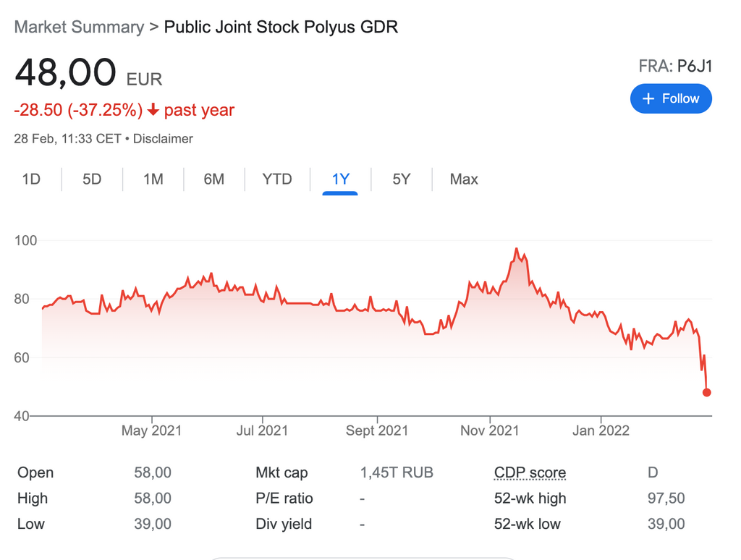
Task: Click the Sept 2021 axis label
Action: click(x=376, y=430)
